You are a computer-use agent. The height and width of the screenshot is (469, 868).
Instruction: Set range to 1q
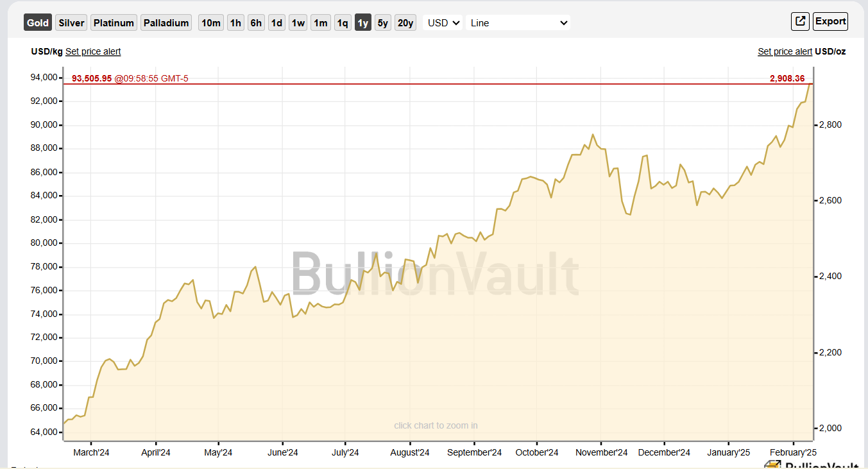pyautogui.click(x=343, y=23)
